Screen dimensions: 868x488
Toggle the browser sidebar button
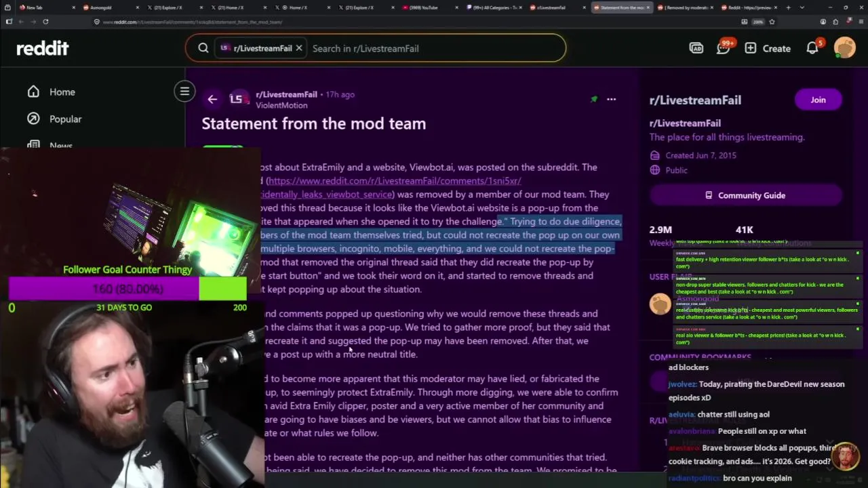(8, 22)
